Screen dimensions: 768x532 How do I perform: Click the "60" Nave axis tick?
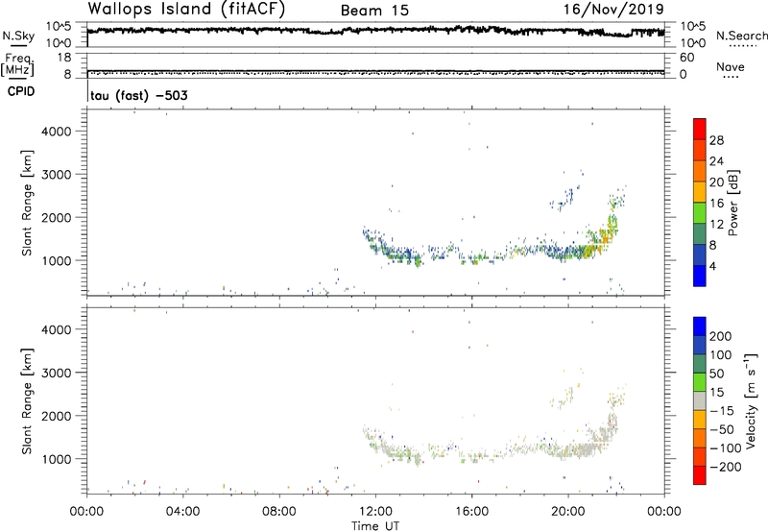686,58
